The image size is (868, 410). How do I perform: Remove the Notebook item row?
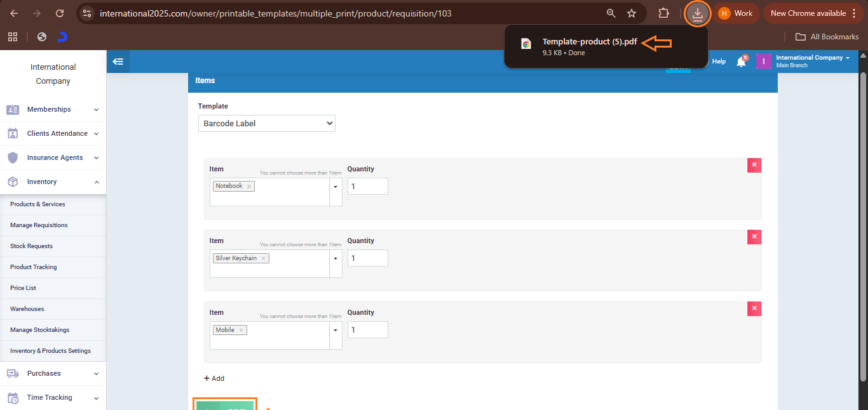[x=754, y=166]
